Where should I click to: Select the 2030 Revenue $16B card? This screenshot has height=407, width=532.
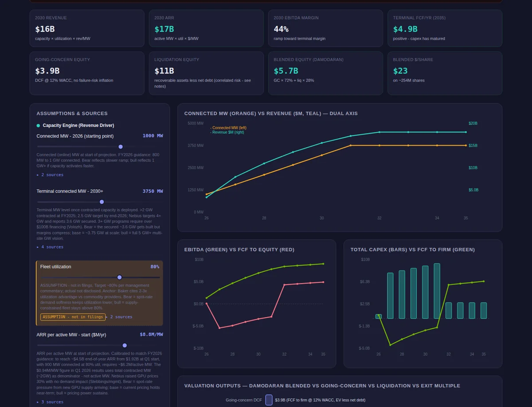[87, 28]
